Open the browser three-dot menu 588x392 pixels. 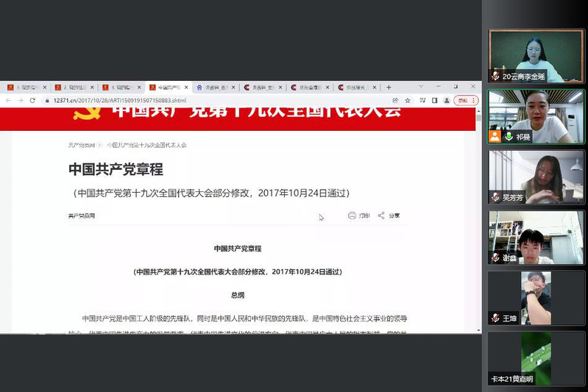[x=475, y=100]
